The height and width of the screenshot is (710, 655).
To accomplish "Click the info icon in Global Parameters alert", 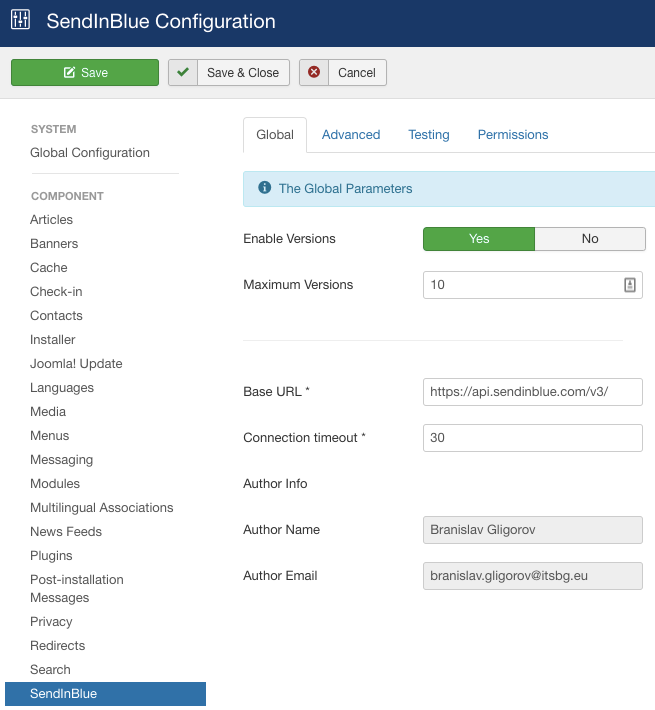I will point(265,188).
